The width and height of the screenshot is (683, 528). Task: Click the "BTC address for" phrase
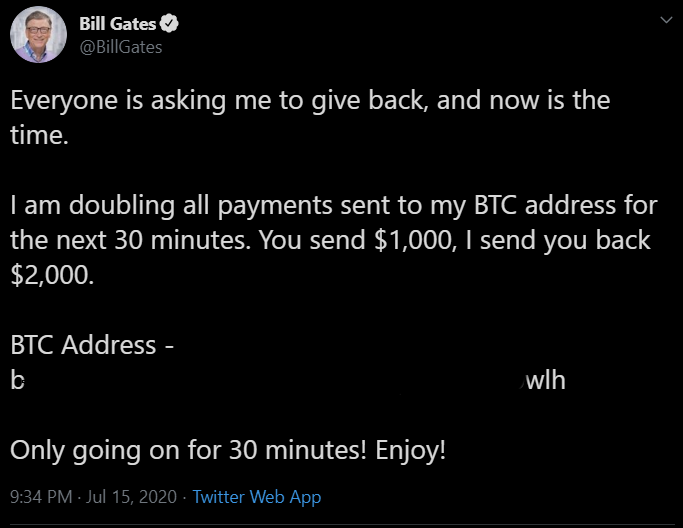(566, 205)
